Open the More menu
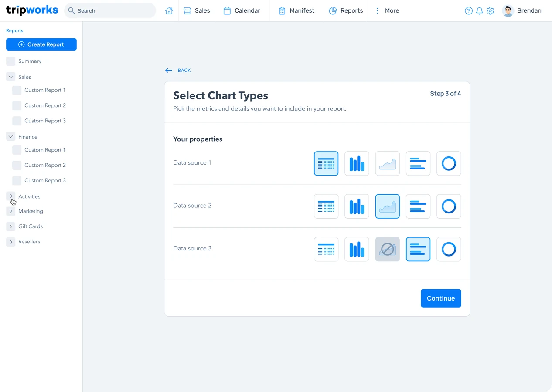 [x=387, y=11]
